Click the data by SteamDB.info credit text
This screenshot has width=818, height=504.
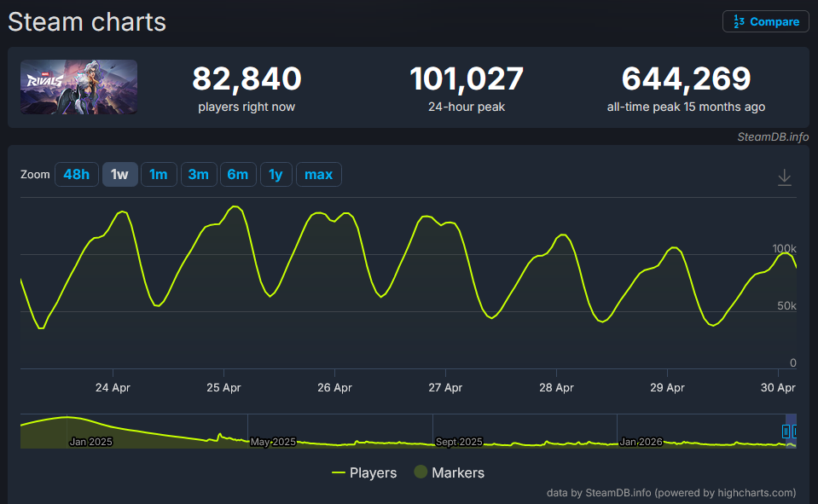(x=671, y=493)
